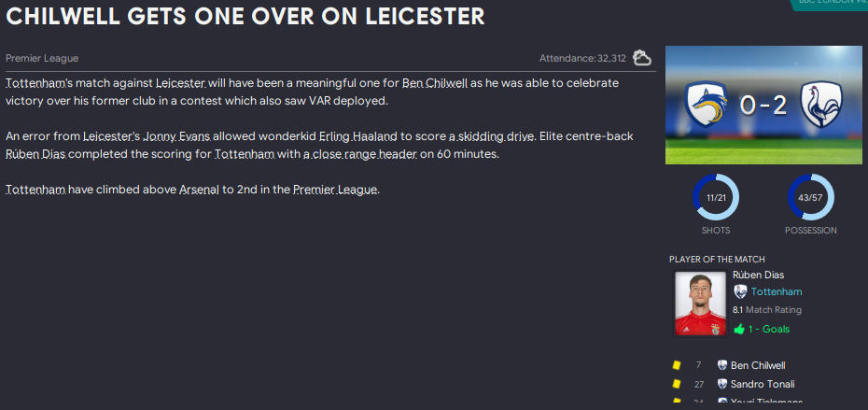This screenshot has height=410, width=868.
Task: Click the club badge beside Ben Chilwell's name
Action: click(x=721, y=365)
